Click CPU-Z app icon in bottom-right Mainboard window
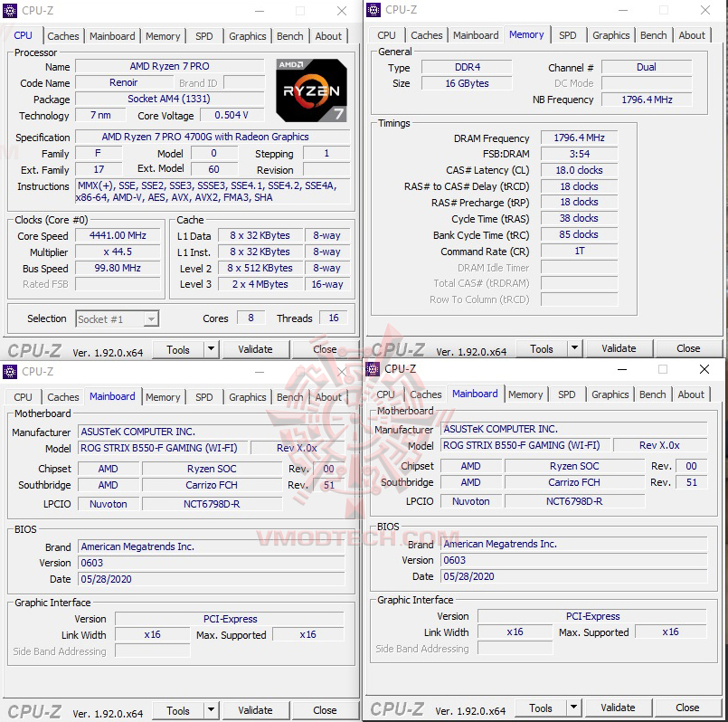This screenshot has height=722, width=728. click(373, 369)
